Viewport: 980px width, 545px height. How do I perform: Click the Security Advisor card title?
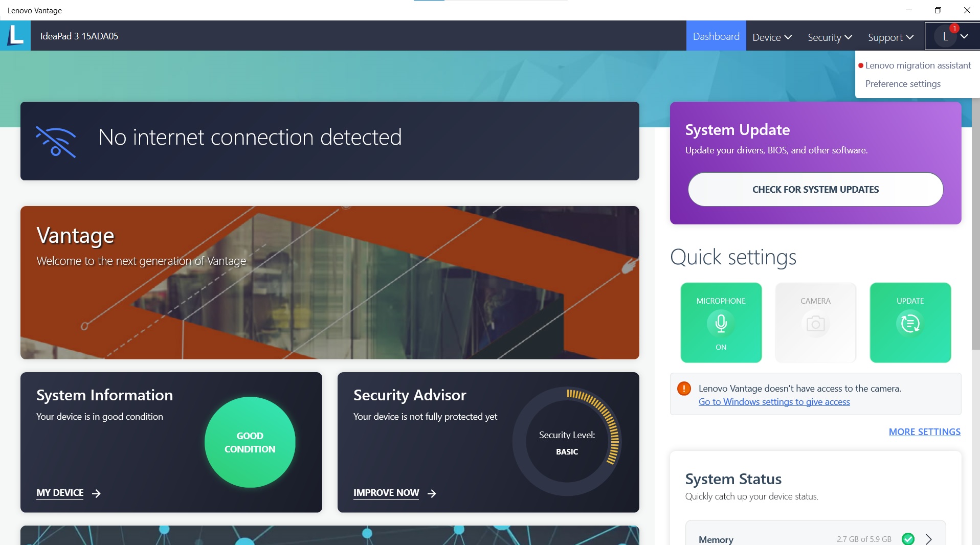point(410,395)
